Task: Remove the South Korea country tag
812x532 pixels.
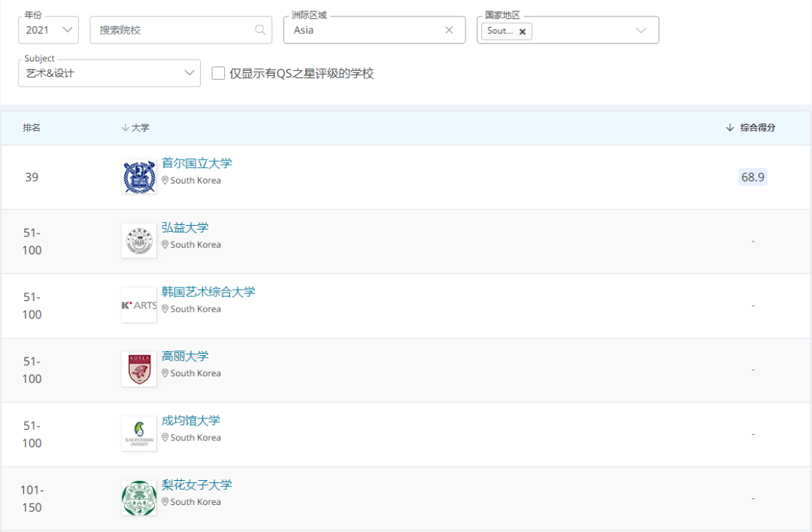Action: 523,32
